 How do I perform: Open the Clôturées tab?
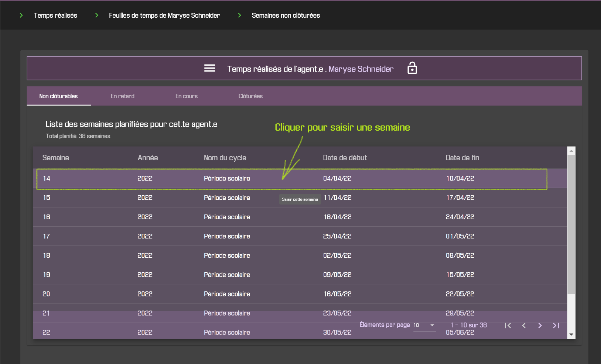pyautogui.click(x=250, y=96)
